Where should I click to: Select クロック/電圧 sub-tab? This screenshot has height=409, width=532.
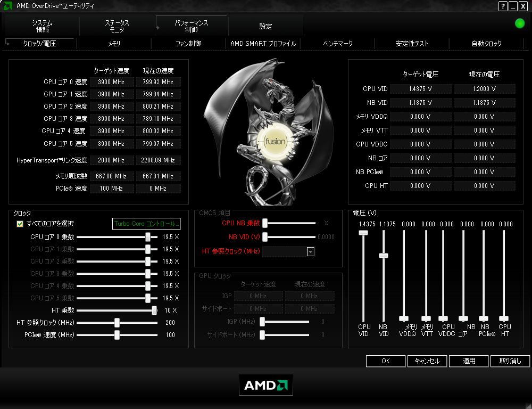point(39,44)
